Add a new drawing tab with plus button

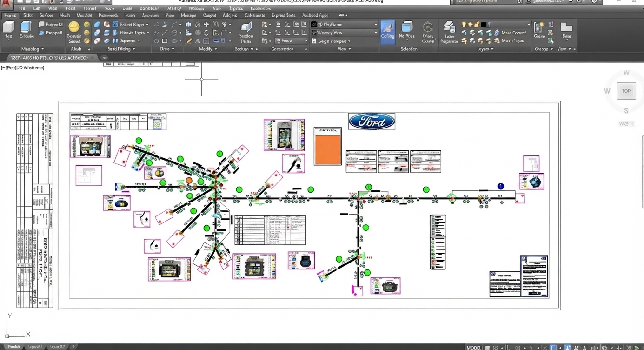point(104,58)
